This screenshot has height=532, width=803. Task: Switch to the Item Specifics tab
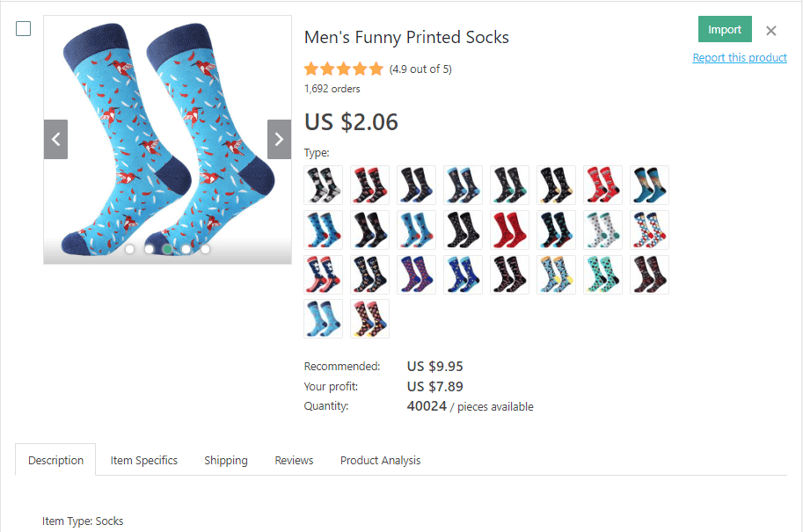[144, 460]
